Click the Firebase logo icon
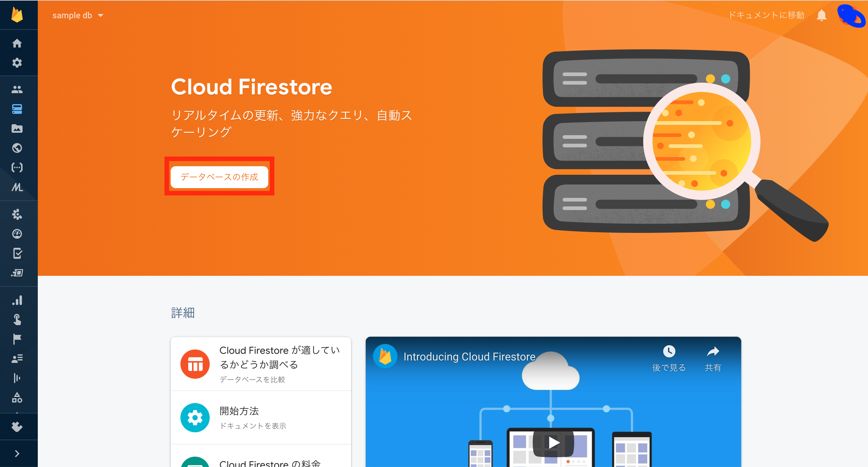Viewport: 868px width, 467px height. 17,15
